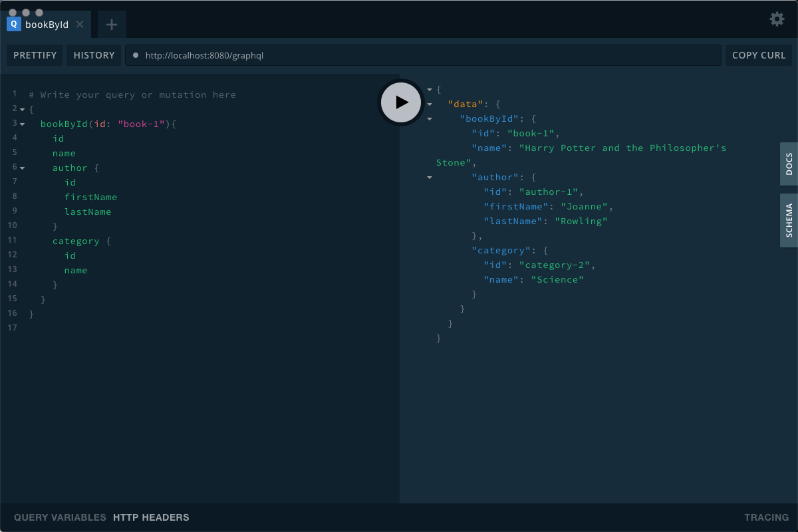Click "Rowling" value in response
The image size is (798, 532).
(581, 221)
